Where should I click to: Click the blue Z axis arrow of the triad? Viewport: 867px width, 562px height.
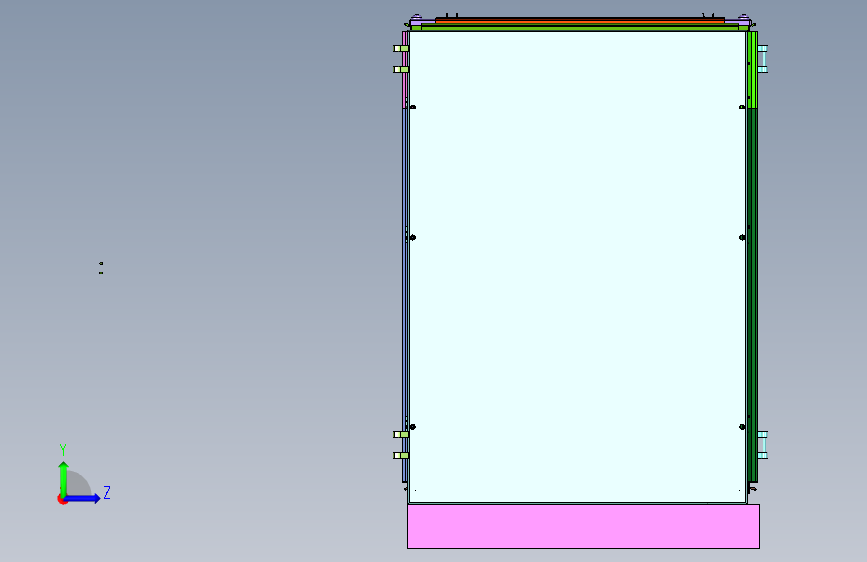[83, 498]
